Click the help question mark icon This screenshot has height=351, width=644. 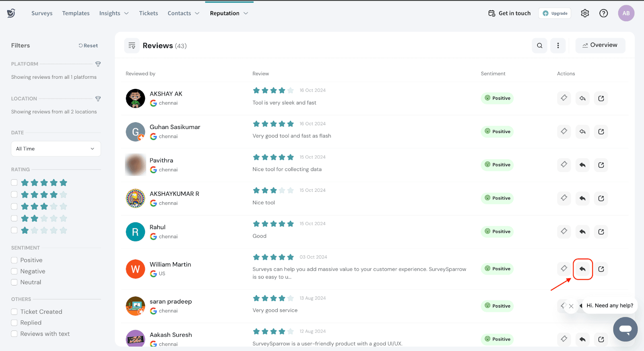coord(603,13)
